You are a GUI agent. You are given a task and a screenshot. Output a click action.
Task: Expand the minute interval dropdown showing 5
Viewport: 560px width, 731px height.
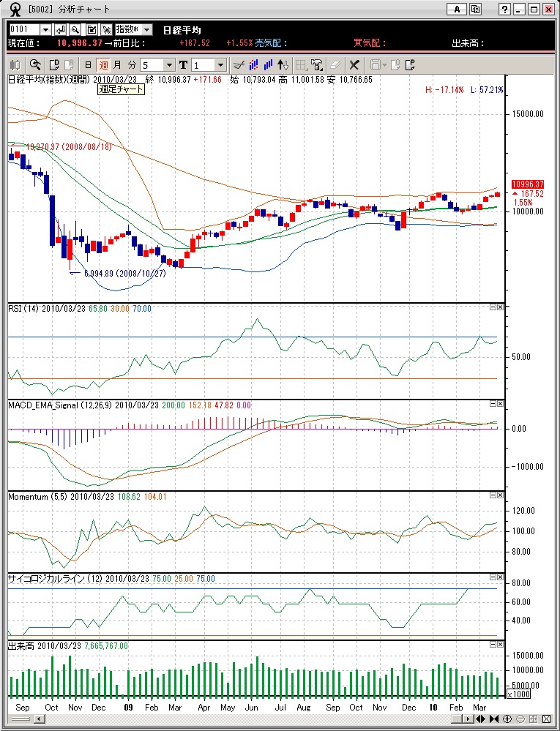(169, 65)
